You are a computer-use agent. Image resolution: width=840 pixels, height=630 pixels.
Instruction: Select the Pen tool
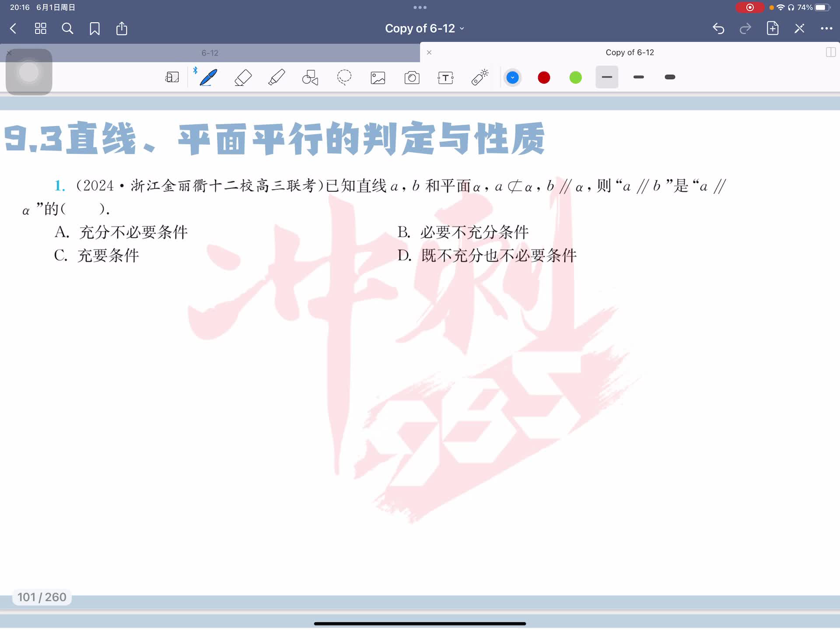point(208,77)
